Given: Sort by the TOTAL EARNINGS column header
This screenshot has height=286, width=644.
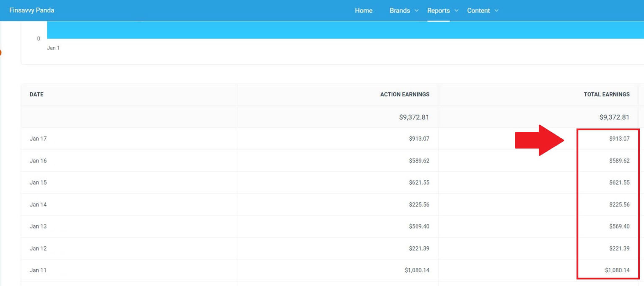Looking at the screenshot, I should 606,95.
